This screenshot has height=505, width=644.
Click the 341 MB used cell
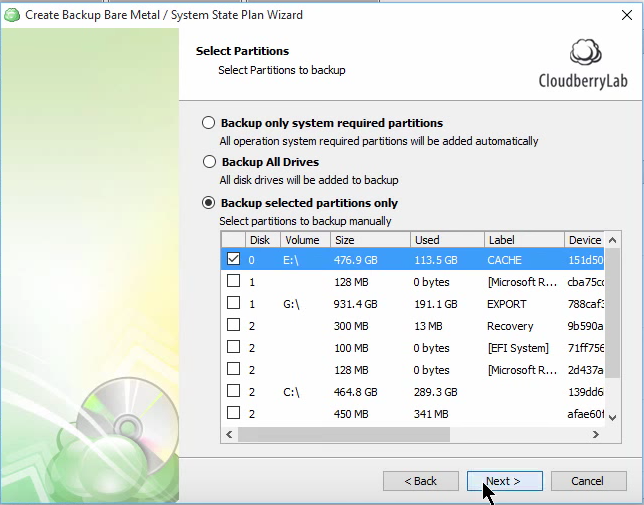pos(431,414)
